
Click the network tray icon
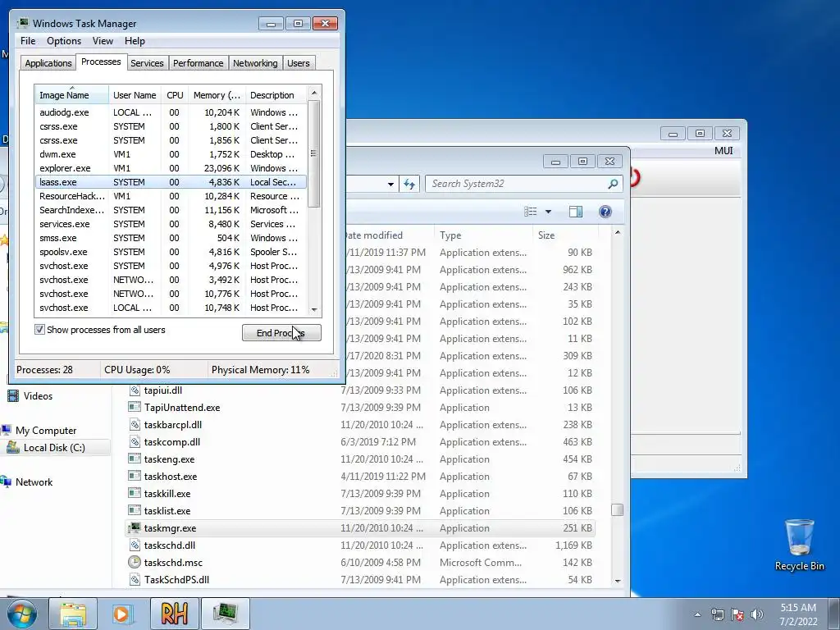pyautogui.click(x=717, y=614)
